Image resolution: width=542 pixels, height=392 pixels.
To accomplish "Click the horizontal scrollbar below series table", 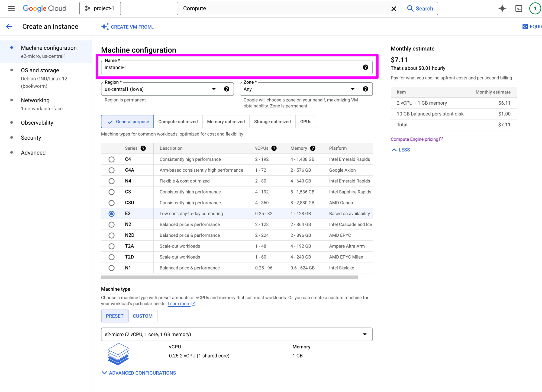I will coord(229,277).
